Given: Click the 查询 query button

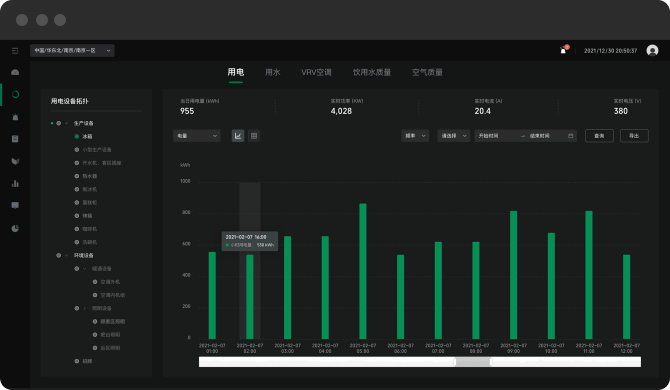Looking at the screenshot, I should (x=599, y=136).
